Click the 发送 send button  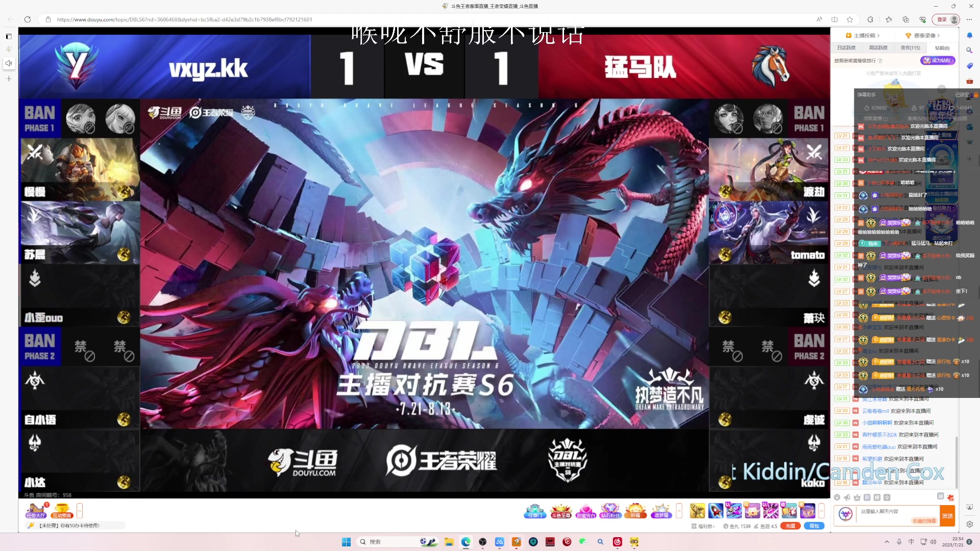tap(947, 516)
